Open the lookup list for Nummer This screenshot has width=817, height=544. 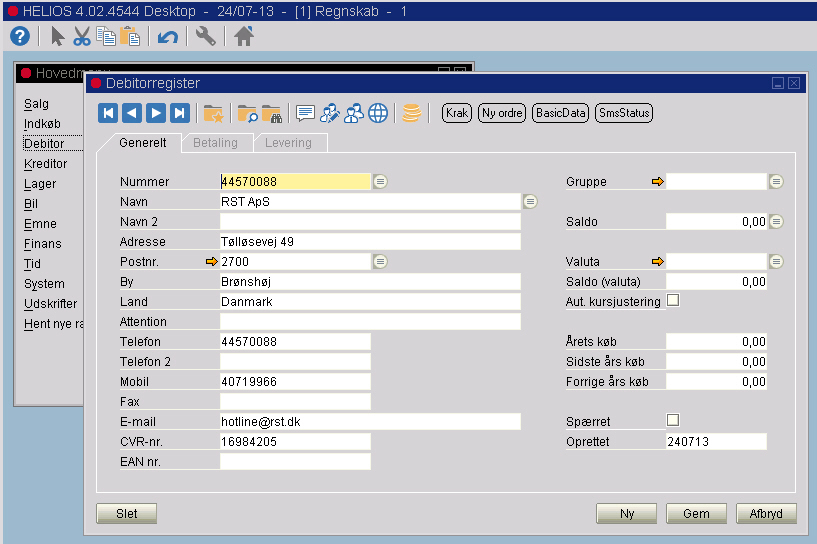[x=380, y=181]
